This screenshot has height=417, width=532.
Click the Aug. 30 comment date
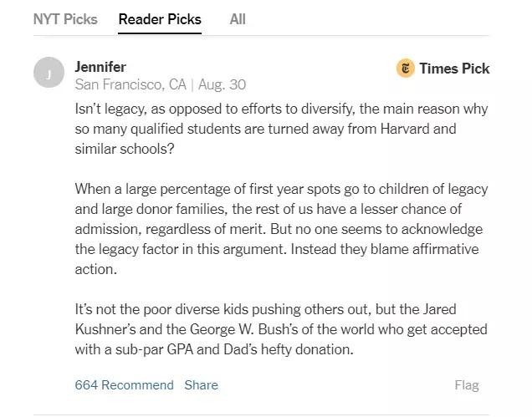click(223, 84)
